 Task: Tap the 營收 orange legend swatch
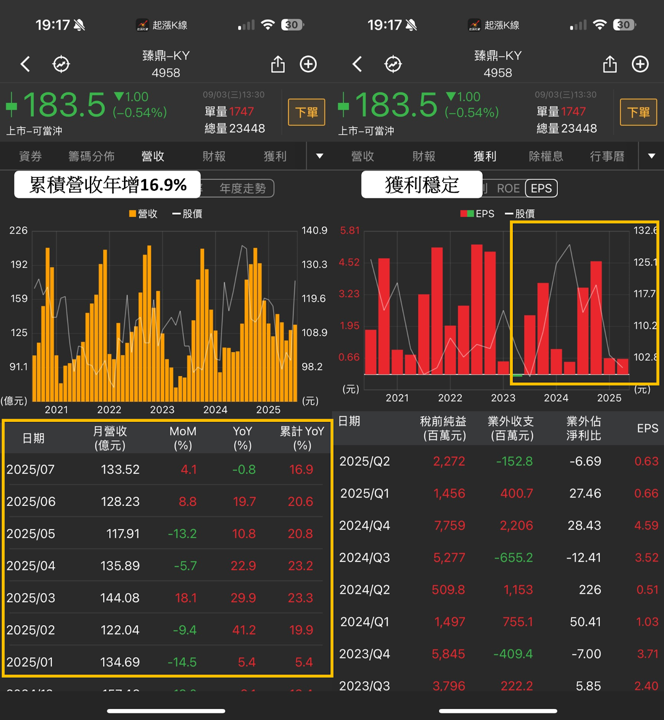133,214
